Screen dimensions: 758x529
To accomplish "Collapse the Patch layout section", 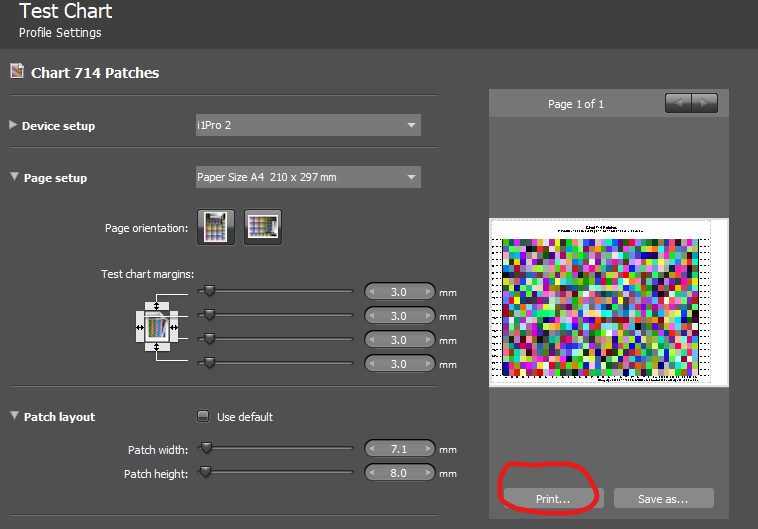I will (14, 416).
